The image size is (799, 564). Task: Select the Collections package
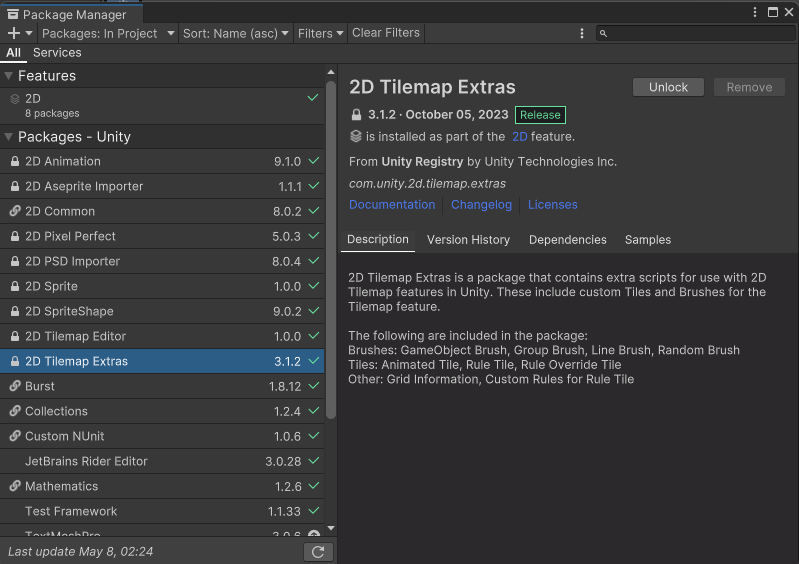pos(162,411)
